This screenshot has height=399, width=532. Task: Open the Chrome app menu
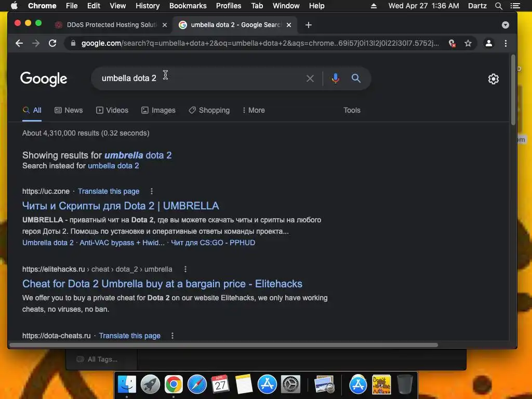42,6
